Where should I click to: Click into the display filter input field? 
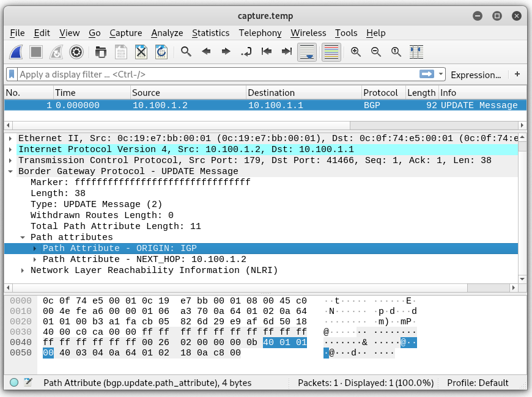214,75
